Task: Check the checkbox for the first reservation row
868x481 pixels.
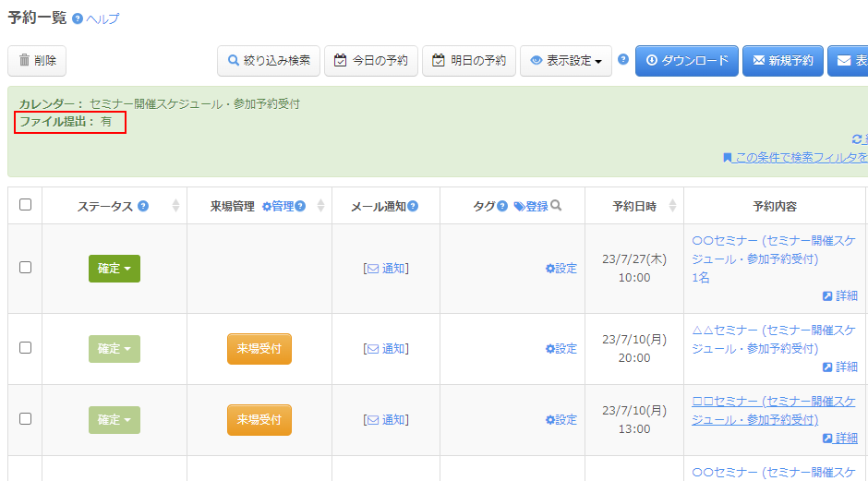Action: pos(25,268)
